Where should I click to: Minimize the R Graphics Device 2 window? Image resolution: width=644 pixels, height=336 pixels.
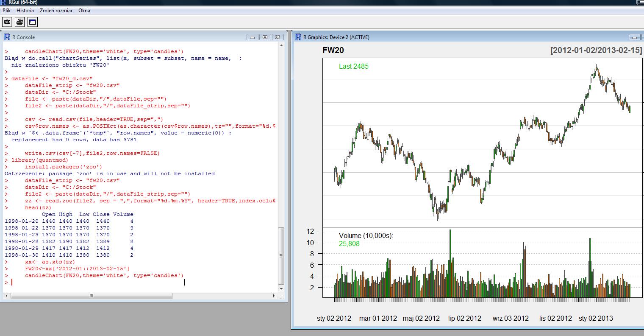pos(634,37)
